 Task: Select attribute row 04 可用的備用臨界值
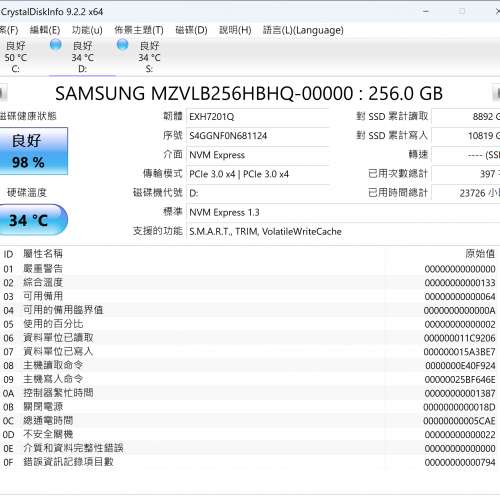[x=249, y=310]
